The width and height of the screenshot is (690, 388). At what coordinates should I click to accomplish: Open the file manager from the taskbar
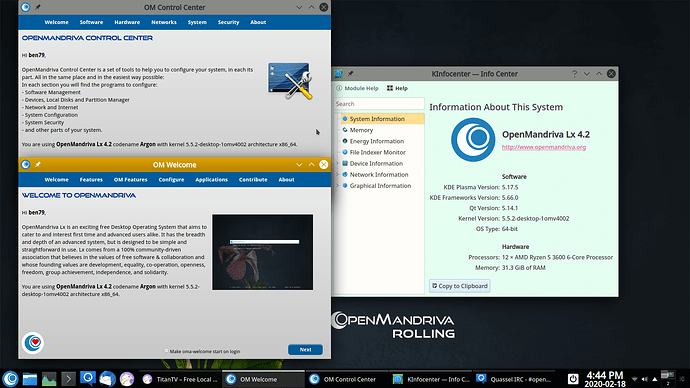click(x=29, y=379)
